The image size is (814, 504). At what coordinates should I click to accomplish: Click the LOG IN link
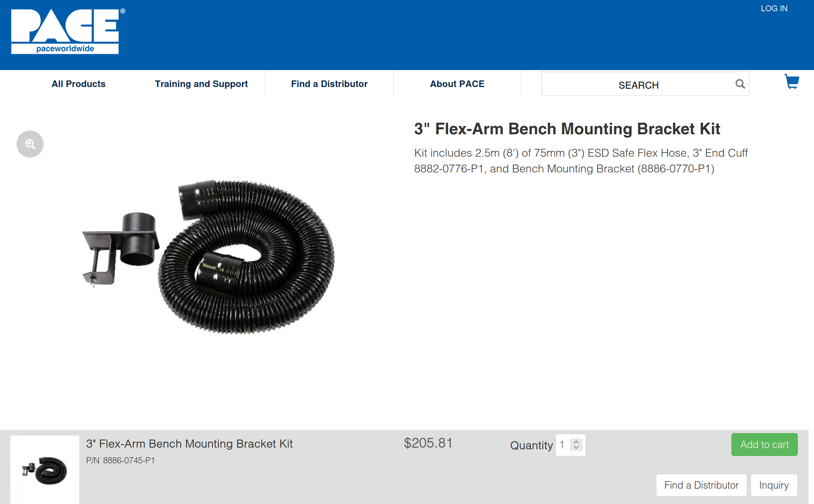(x=774, y=8)
